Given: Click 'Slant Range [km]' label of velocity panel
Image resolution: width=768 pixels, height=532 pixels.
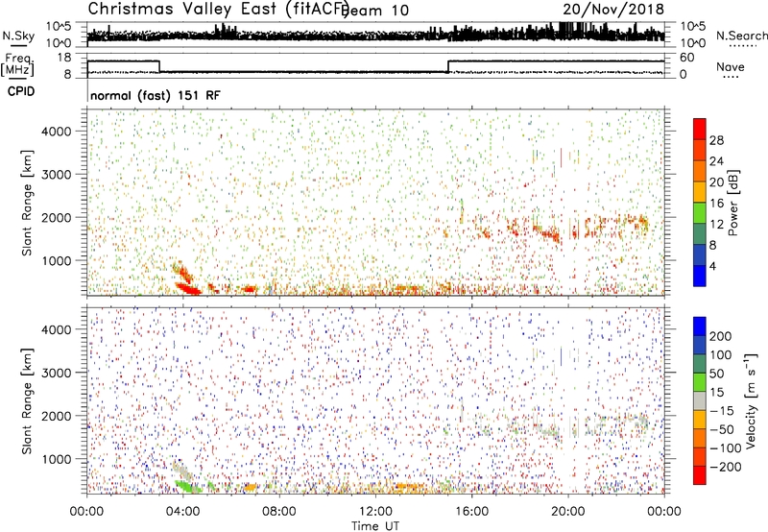Looking at the screenshot, I should coord(27,401).
